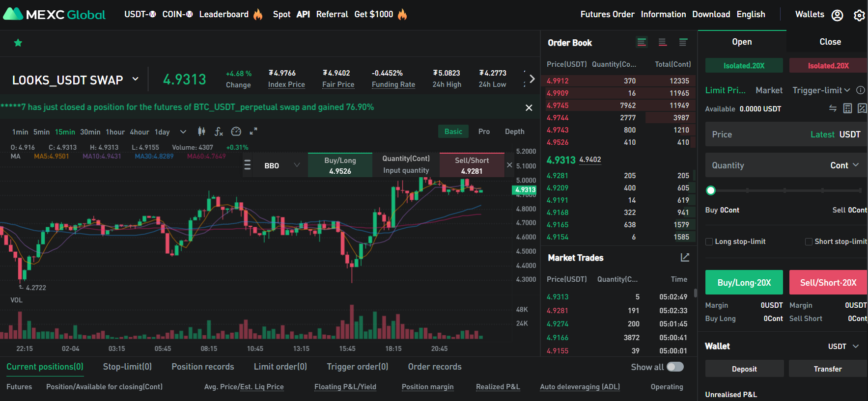Open Order records tab
The image size is (868, 401).
coord(435,367)
